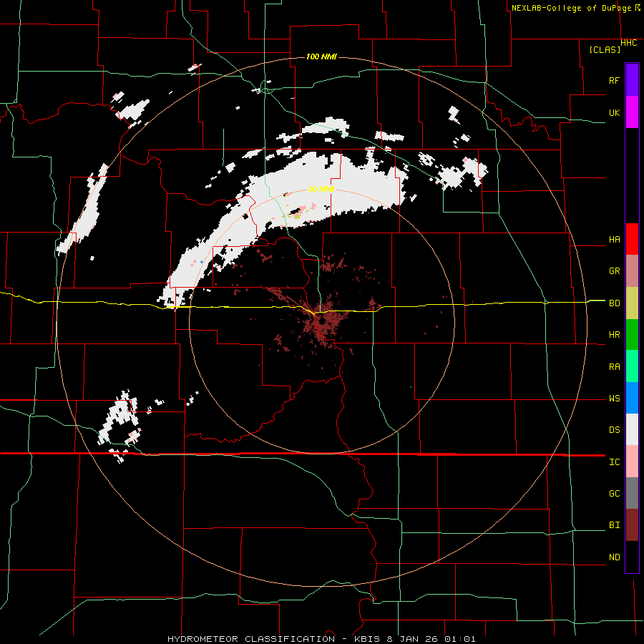Click the DS white legend swatch
The height and width of the screenshot is (644, 644).
pyautogui.click(x=632, y=429)
